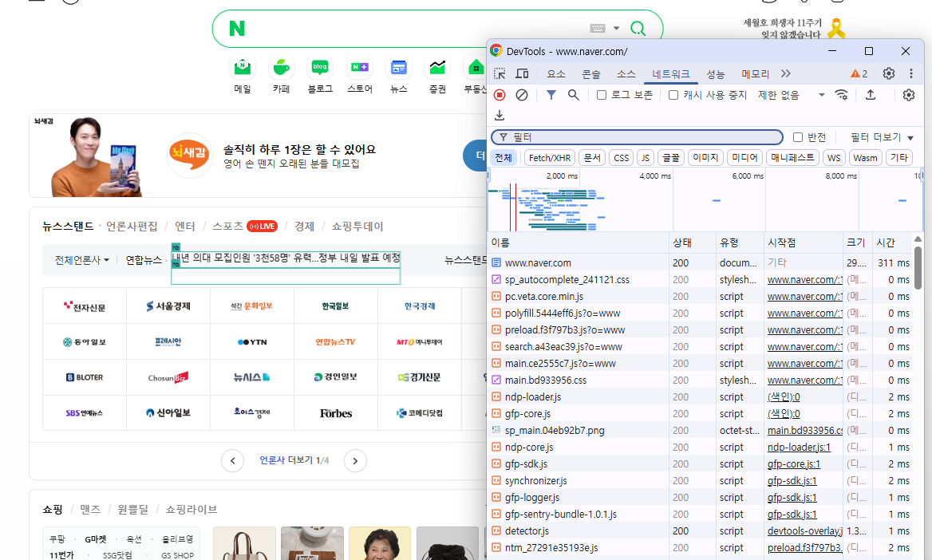Click the yellow ribbon memorial icon
The width and height of the screenshot is (932, 560).
coord(836,28)
